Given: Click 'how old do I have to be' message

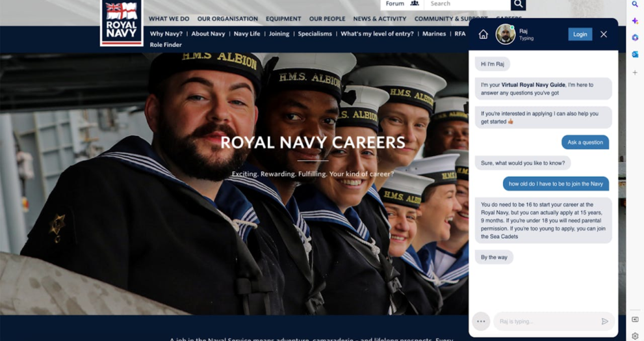Looking at the screenshot, I should pyautogui.click(x=556, y=184).
